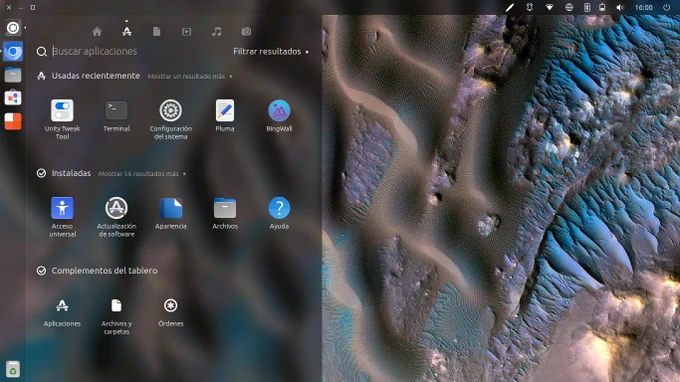Switch to the Photos camera lens
680x382 pixels.
pyautogui.click(x=246, y=32)
